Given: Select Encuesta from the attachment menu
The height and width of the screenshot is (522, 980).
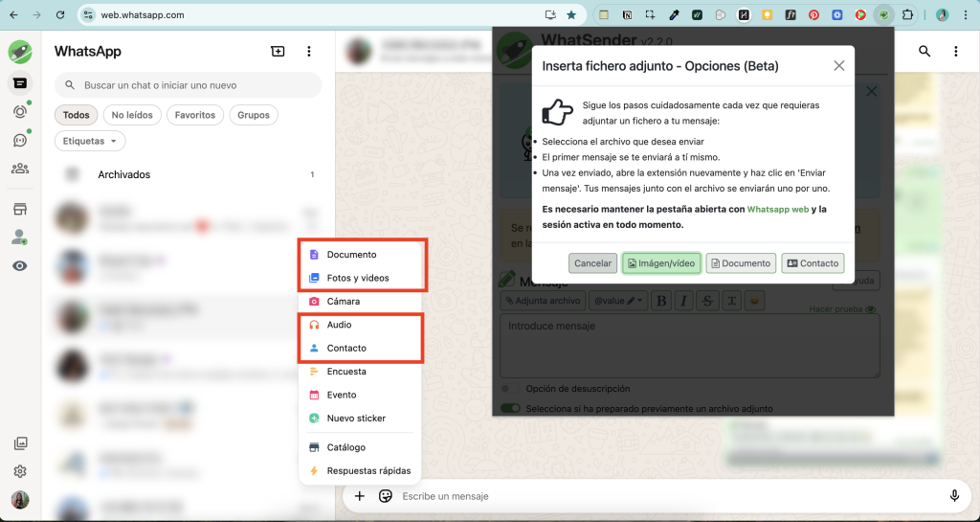Looking at the screenshot, I should pos(346,372).
